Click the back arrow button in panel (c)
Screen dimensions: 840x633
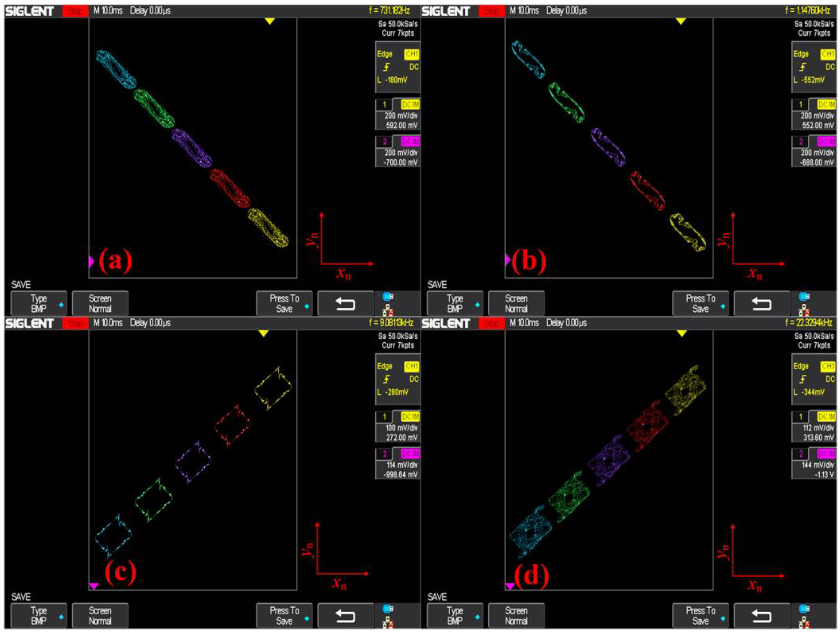click(346, 616)
